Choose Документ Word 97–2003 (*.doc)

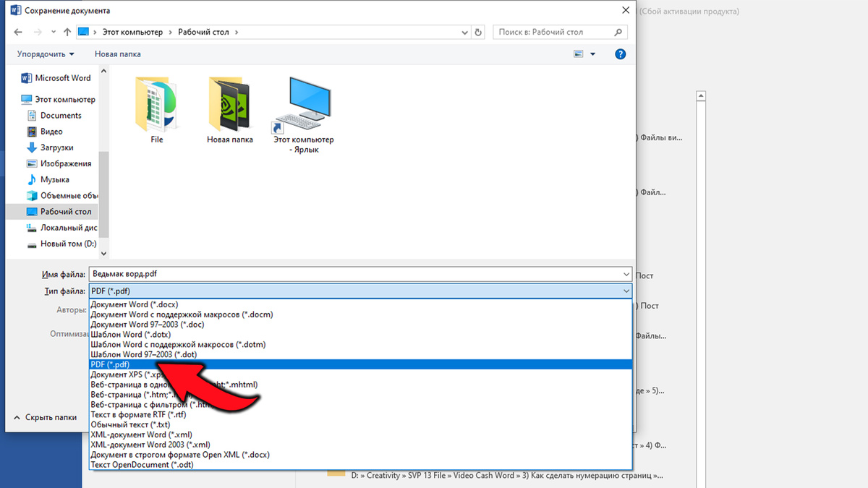click(360, 325)
